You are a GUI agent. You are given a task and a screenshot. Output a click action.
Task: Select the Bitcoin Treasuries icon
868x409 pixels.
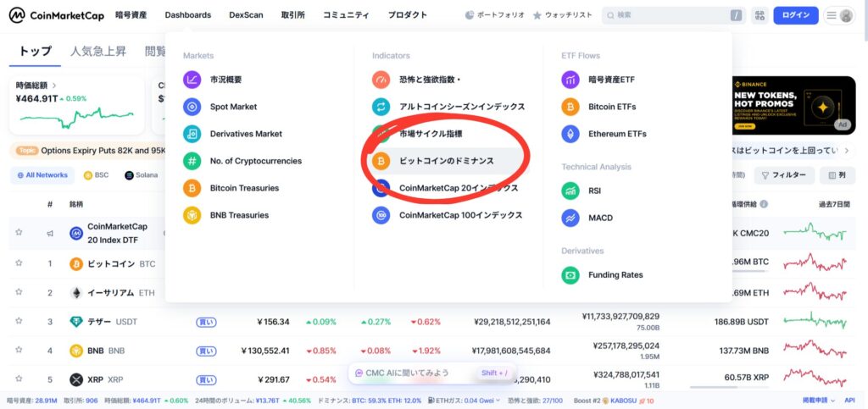(192, 188)
